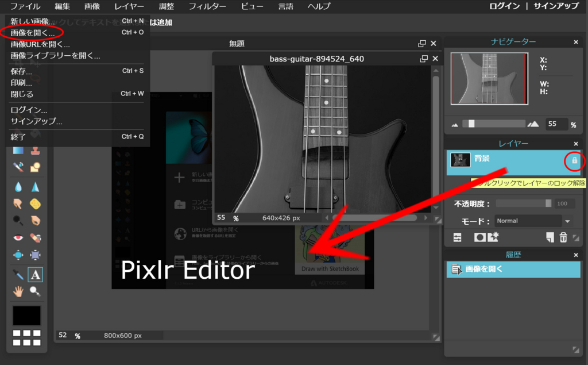Click zoom out mountain icon in Navigator
588x365 pixels.
[x=455, y=125]
